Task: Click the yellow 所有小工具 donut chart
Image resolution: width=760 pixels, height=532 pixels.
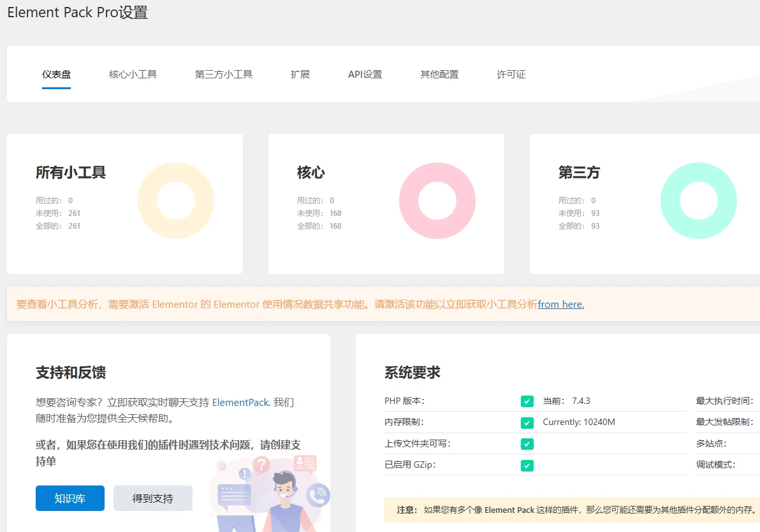Action: click(175, 201)
